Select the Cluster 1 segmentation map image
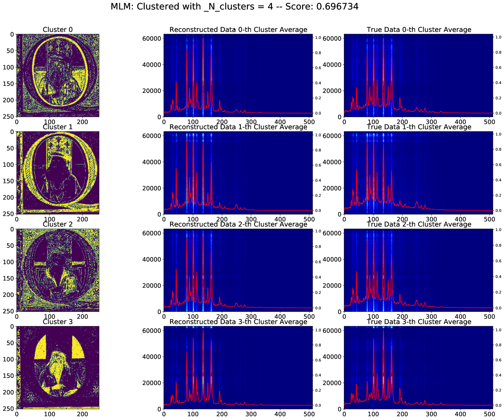504x420 pixels. pos(58,173)
